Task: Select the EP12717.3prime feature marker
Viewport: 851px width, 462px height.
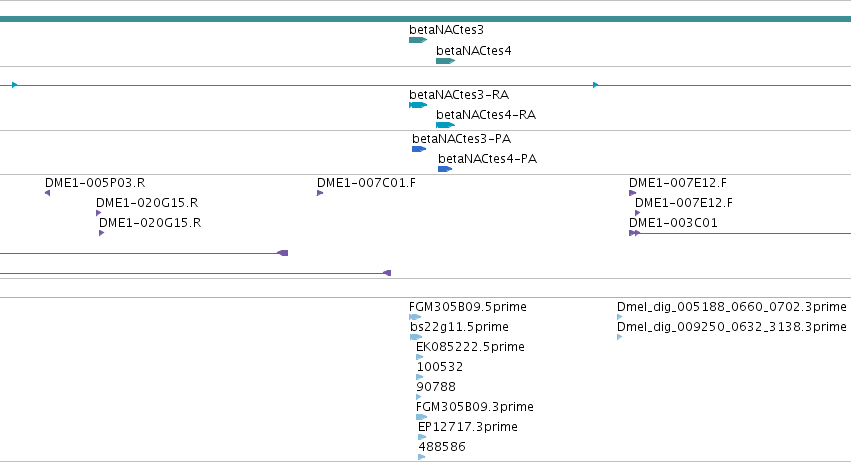Action: pos(422,437)
